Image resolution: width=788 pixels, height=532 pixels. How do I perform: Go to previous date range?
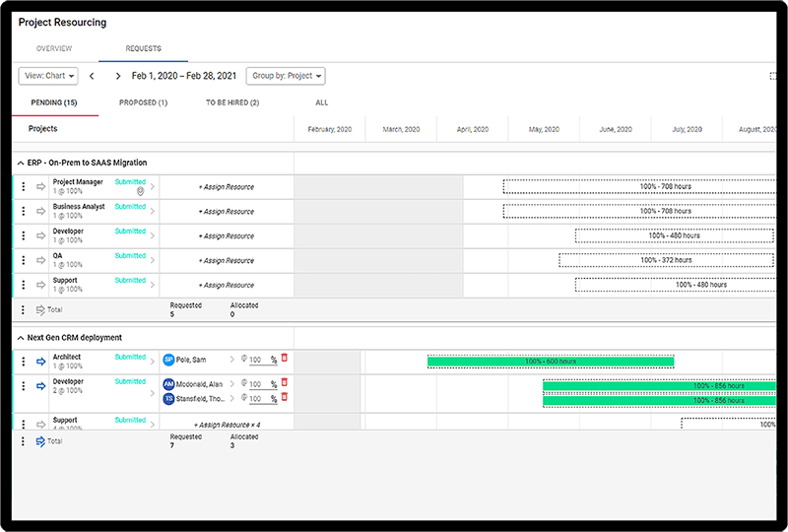(92, 76)
